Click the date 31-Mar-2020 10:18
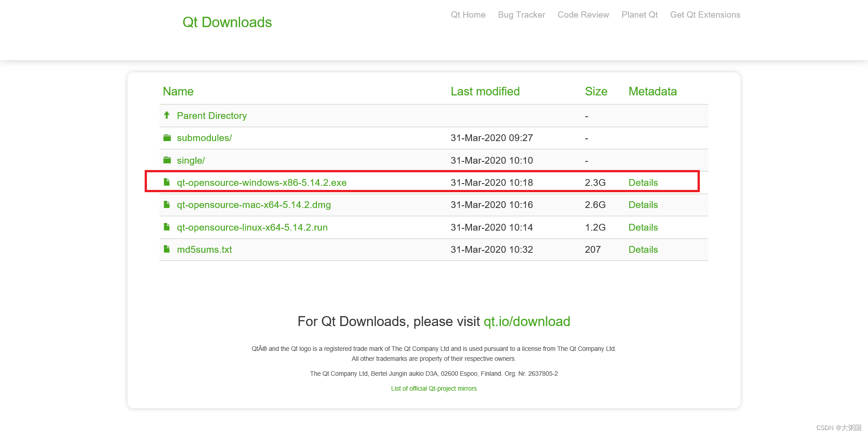 tap(491, 183)
